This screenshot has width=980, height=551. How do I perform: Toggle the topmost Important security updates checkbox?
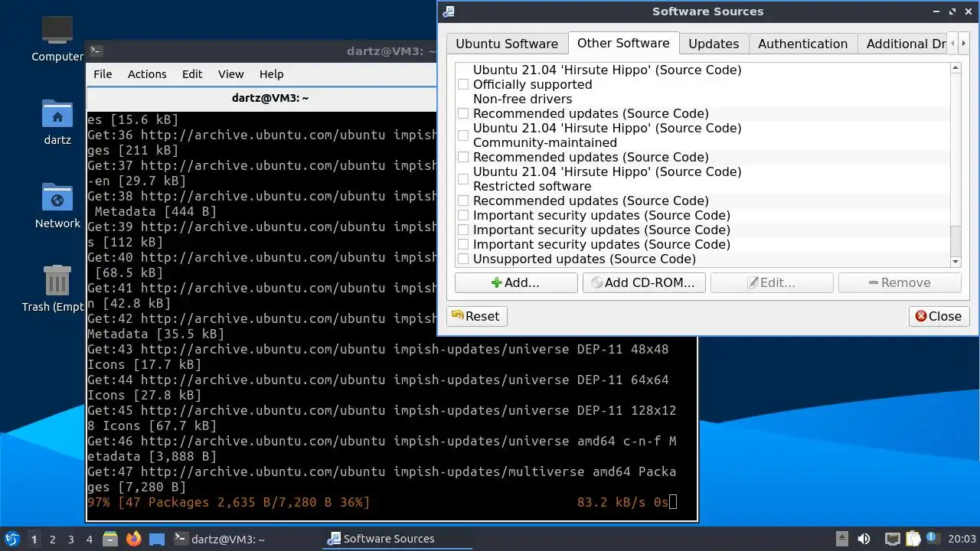pos(463,215)
